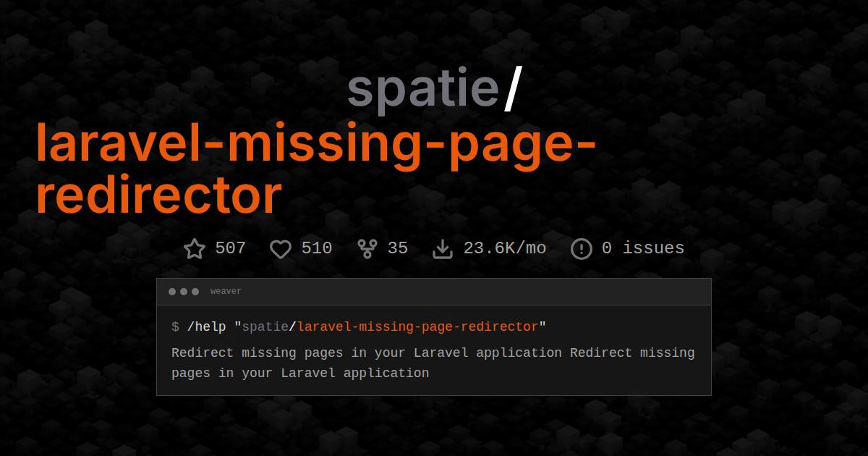This screenshot has height=456, width=868.
Task: Click the first terminal window dot
Action: pyautogui.click(x=173, y=292)
